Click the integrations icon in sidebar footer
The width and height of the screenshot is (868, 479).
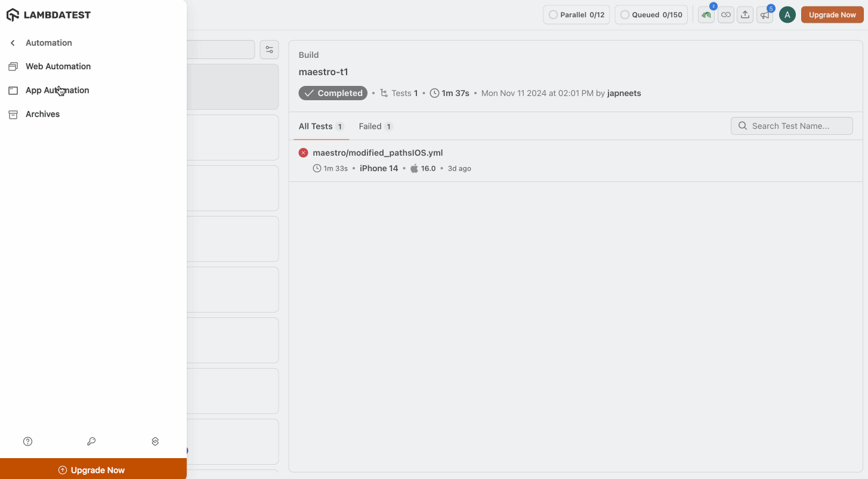pyautogui.click(x=155, y=441)
